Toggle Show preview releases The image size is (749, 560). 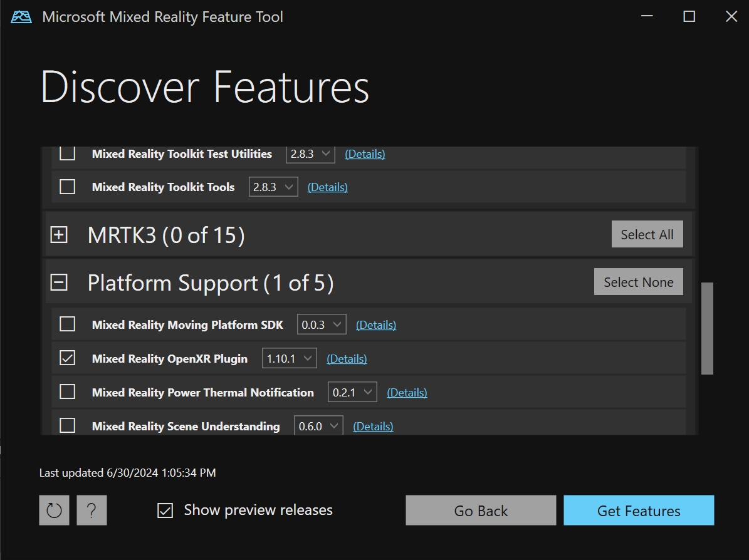click(x=164, y=510)
